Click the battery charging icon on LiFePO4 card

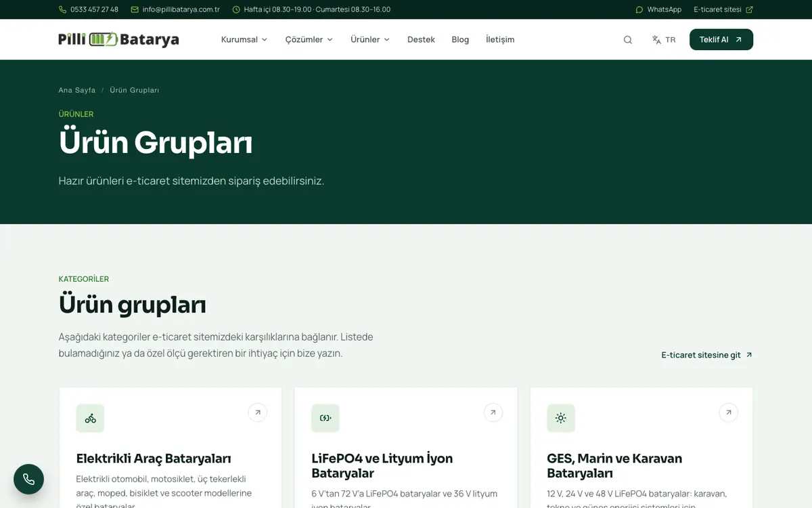(325, 419)
